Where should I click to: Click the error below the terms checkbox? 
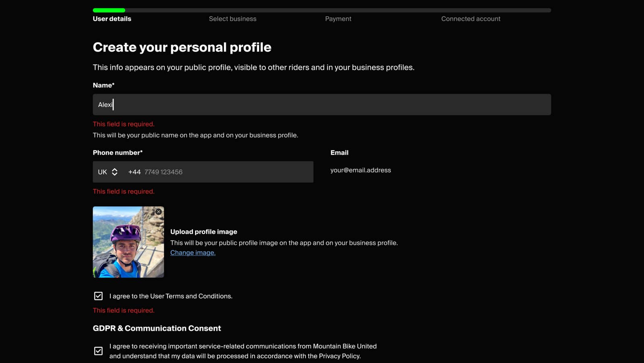pyautogui.click(x=124, y=311)
